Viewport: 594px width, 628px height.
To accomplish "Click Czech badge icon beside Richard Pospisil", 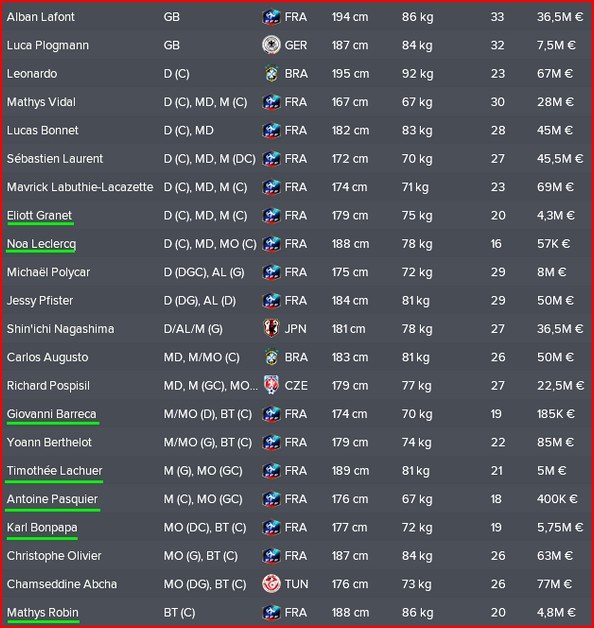I will point(272,386).
